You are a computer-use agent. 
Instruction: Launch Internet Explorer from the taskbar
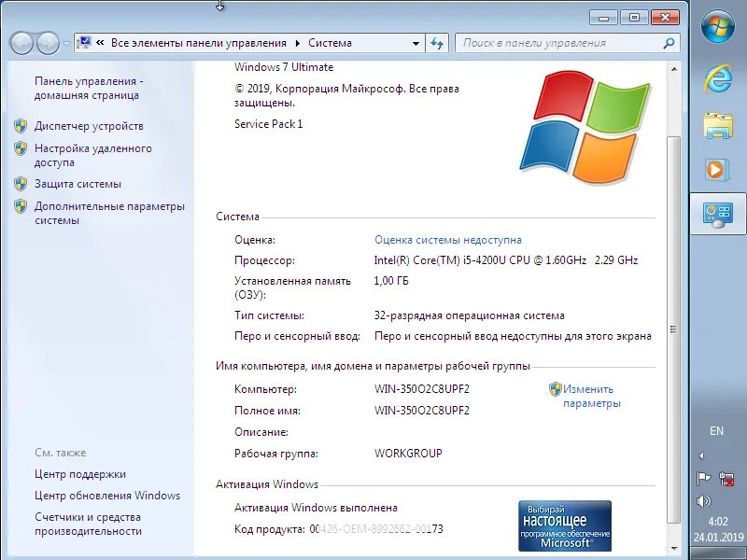717,78
